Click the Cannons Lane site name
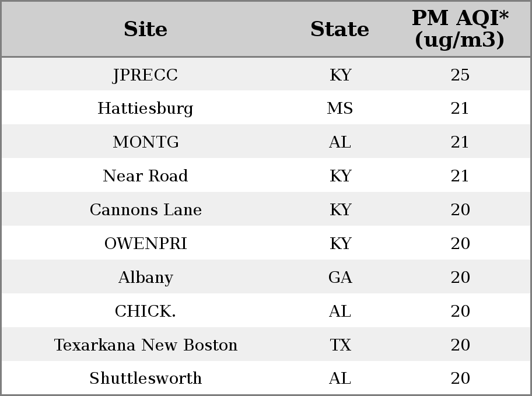This screenshot has height=396, width=532. (146, 209)
